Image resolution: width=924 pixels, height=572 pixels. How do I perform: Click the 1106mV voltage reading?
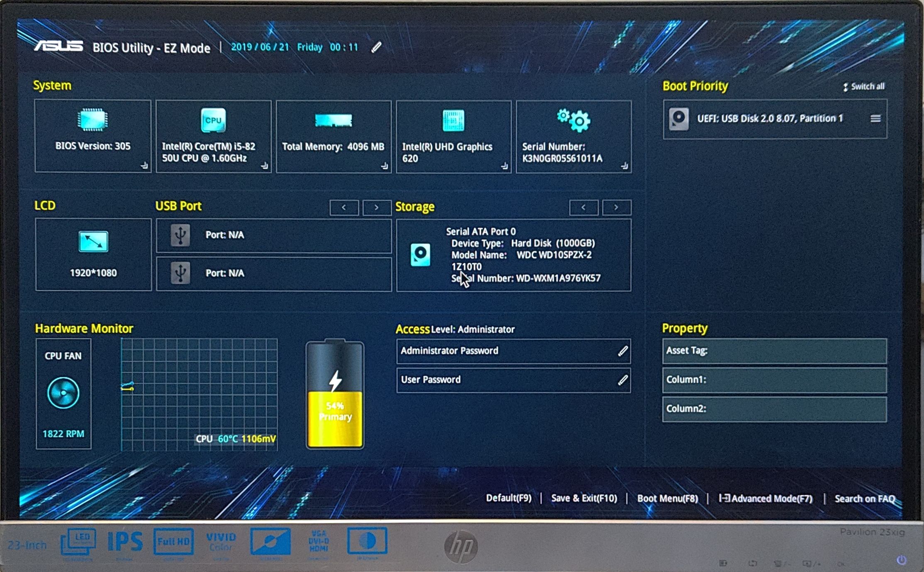(258, 439)
